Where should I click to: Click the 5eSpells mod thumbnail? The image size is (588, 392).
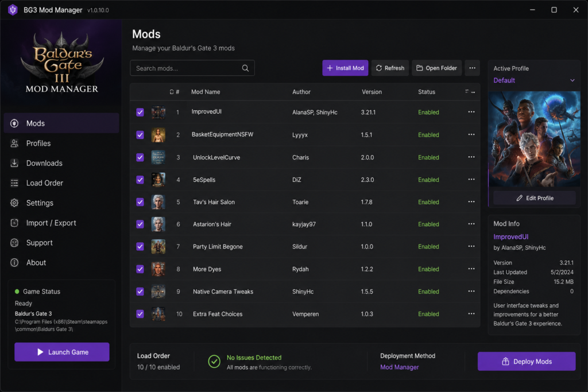click(x=158, y=180)
